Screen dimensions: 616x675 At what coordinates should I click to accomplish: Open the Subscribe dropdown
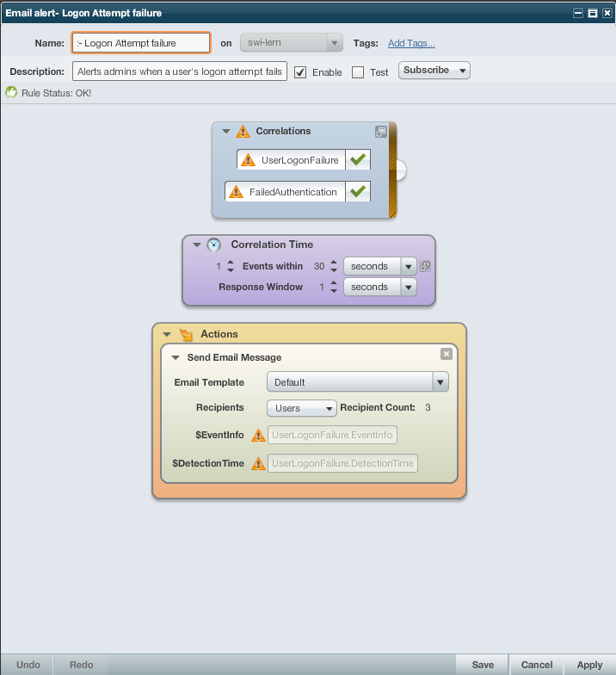434,71
